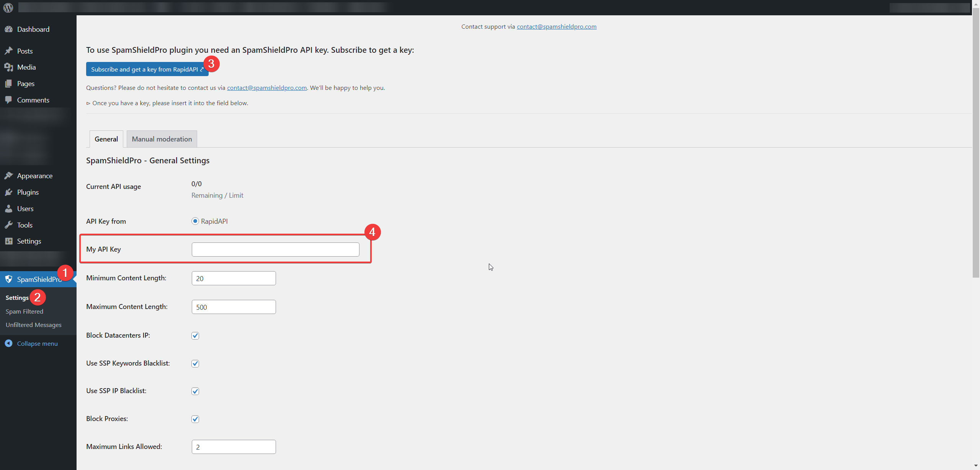Open WordPress Settings menu item
The height and width of the screenshot is (470, 980).
pyautogui.click(x=38, y=241)
